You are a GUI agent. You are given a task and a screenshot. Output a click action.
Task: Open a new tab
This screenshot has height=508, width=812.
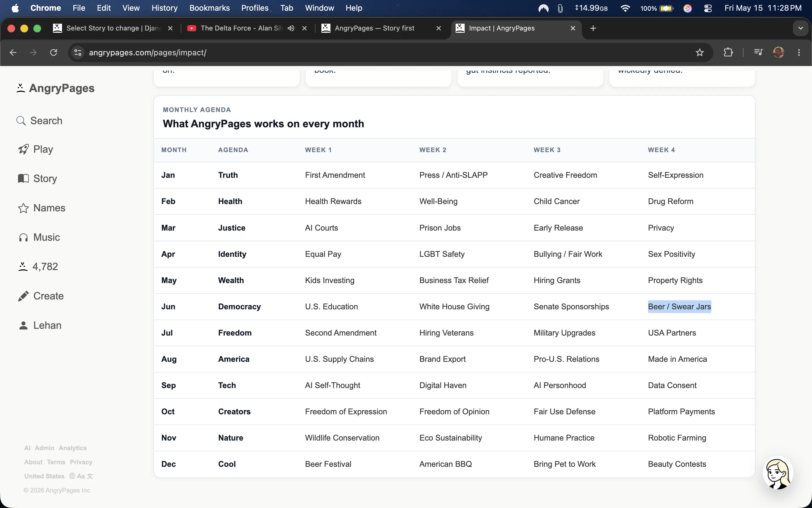tap(593, 28)
